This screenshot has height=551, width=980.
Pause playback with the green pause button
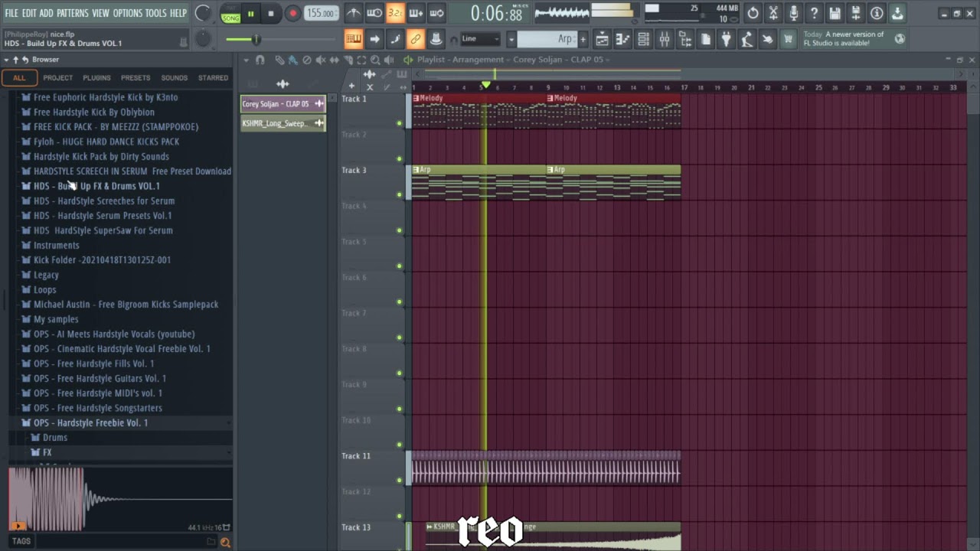point(250,13)
